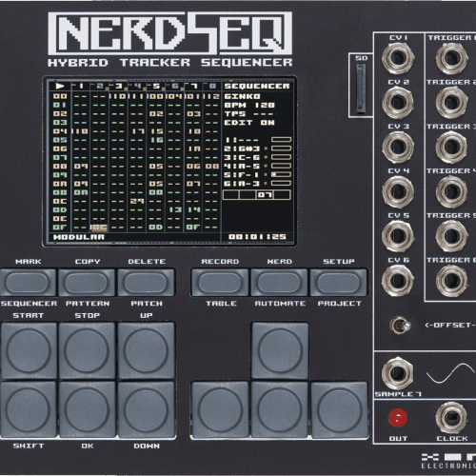Click the CV 4 output jack

coord(398,191)
